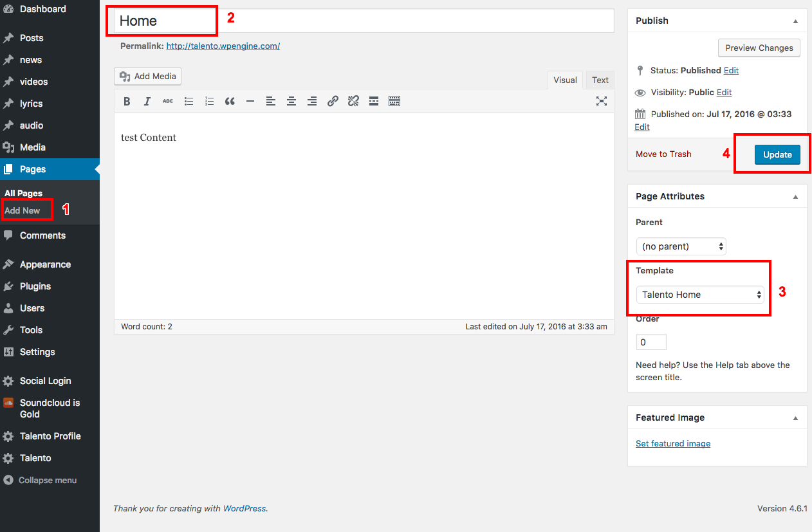The height and width of the screenshot is (532, 812).
Task: Enable distraction-free writing mode
Action: coord(601,101)
